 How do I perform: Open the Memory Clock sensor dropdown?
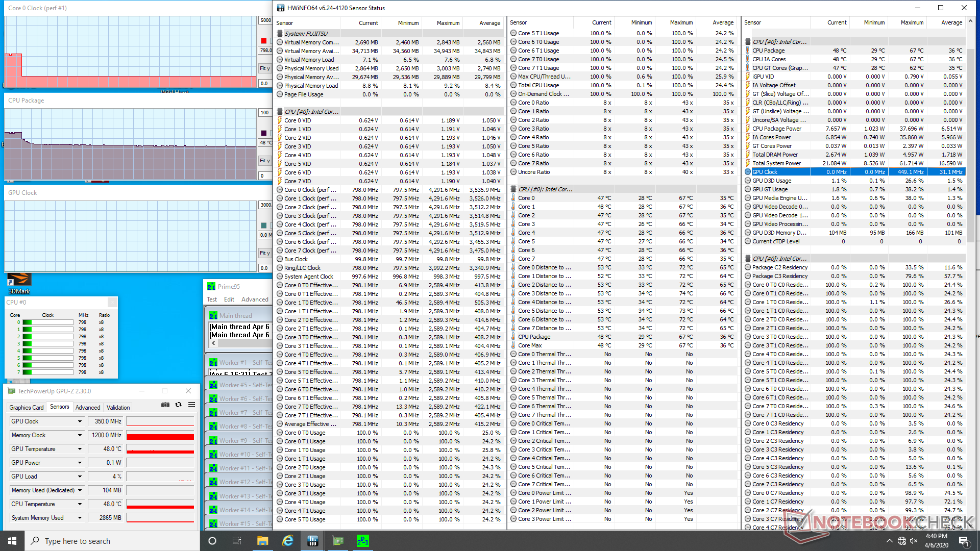tap(80, 435)
